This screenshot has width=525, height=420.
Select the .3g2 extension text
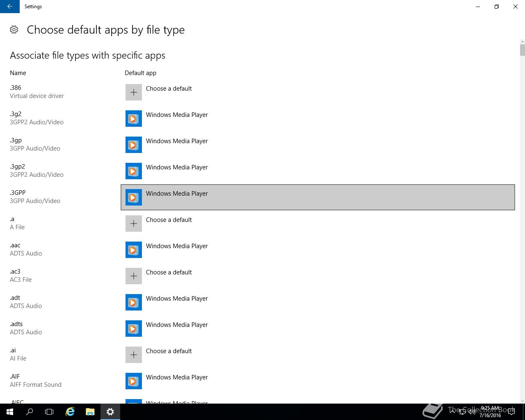pos(16,114)
